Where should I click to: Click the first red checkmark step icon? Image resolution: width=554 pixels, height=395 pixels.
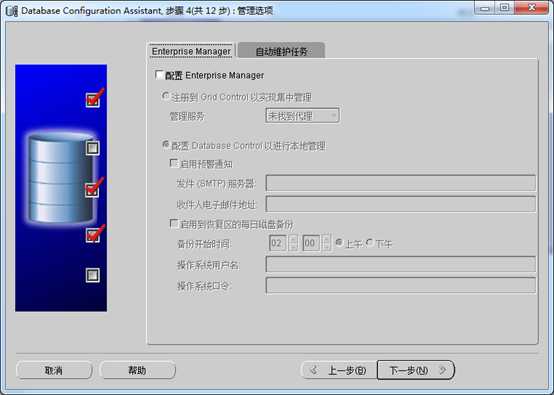pyautogui.click(x=94, y=98)
